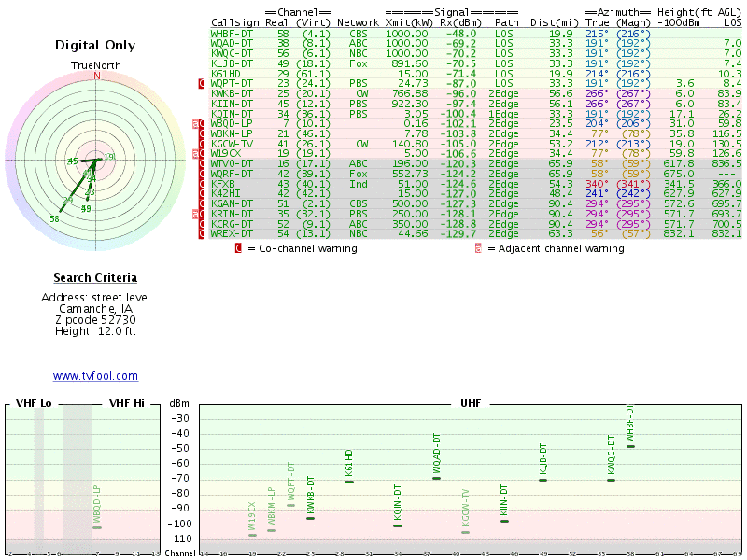Click the co-channel warning icon beside WQPT-DT
Screen dimensions: 747x560
[202, 84]
